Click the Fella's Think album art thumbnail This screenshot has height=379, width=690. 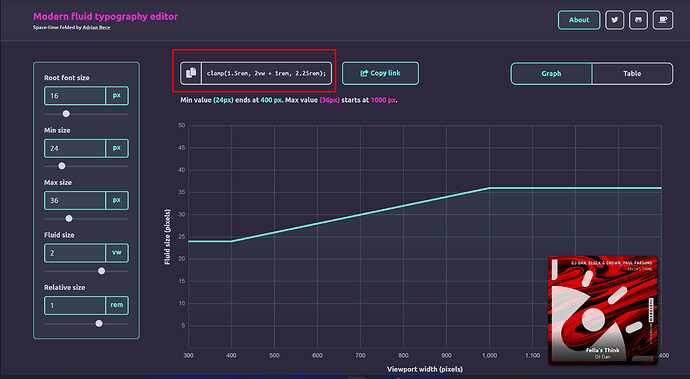coord(602,310)
